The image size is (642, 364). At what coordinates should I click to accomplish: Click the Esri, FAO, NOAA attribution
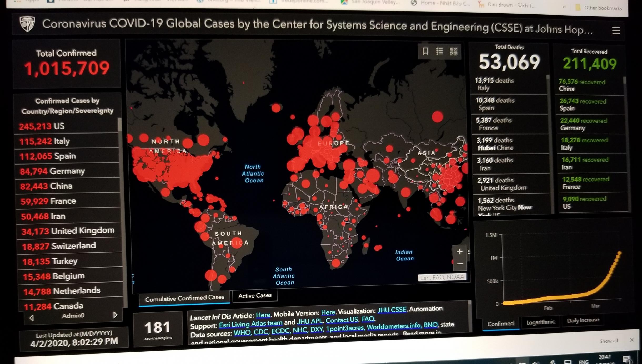coord(442,277)
